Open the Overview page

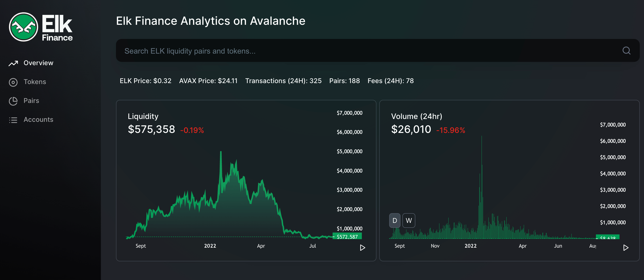[x=38, y=63]
